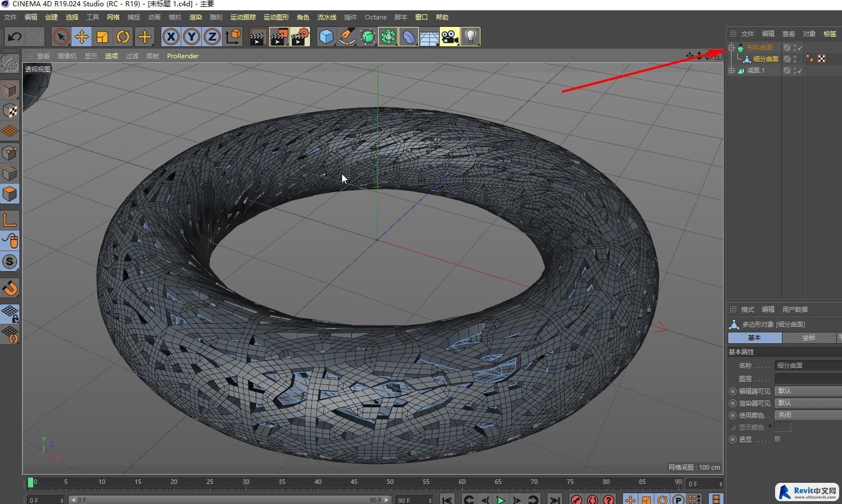Go to start of animation

tap(447, 499)
